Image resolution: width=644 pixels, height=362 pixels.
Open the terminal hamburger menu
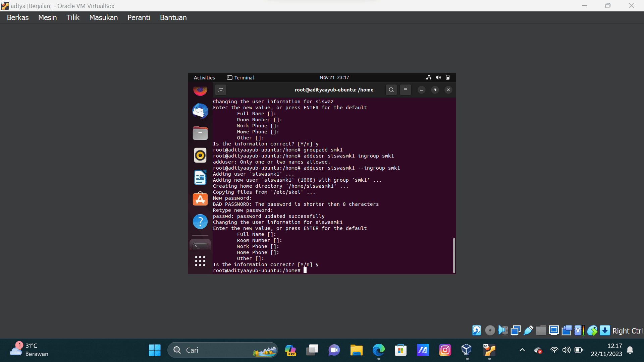(x=406, y=90)
